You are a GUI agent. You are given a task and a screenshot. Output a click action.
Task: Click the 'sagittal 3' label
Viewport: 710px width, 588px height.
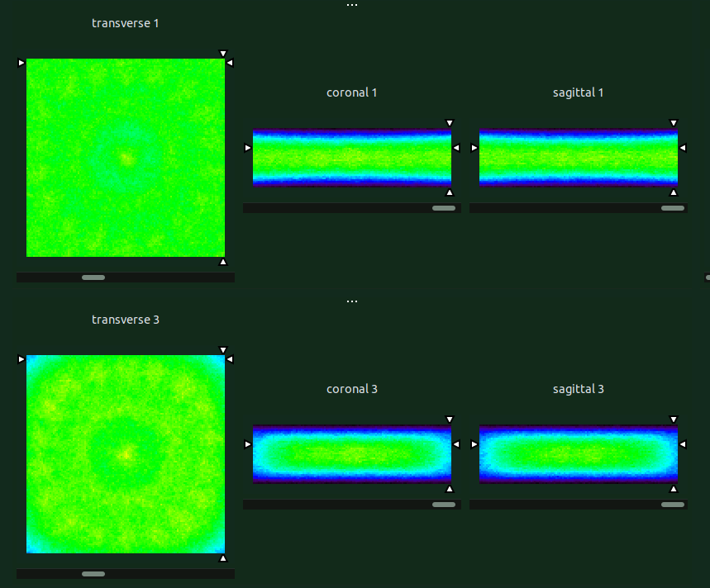(579, 389)
